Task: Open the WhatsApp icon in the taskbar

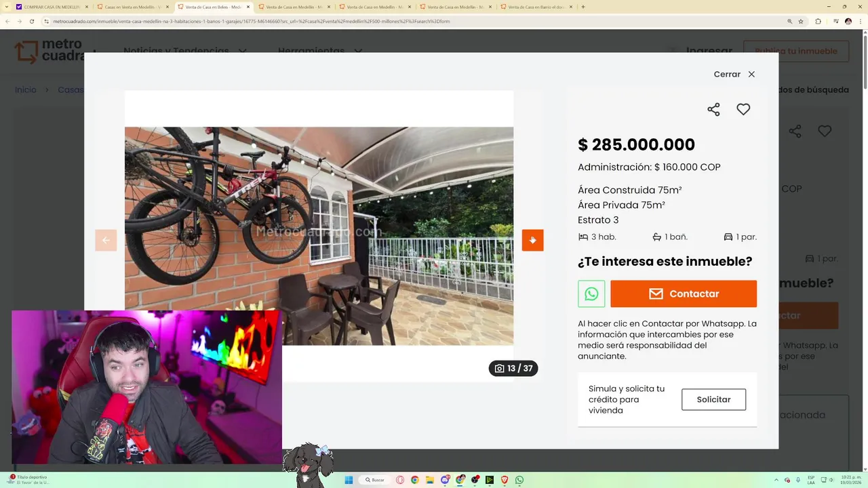Action: 519,480
